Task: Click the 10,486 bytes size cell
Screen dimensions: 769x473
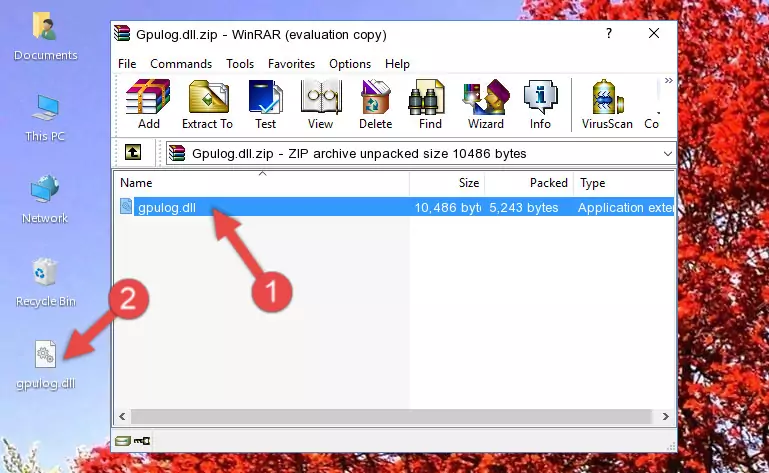Action: click(447, 208)
